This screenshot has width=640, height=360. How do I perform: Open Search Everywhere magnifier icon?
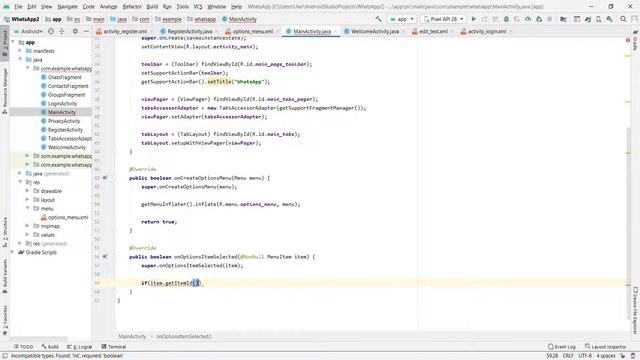coord(623,19)
